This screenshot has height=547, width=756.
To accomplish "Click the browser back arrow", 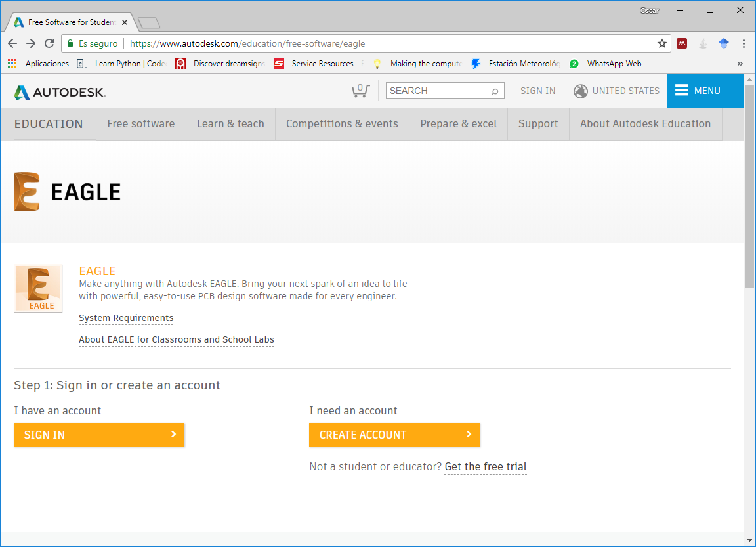I will pyautogui.click(x=12, y=43).
